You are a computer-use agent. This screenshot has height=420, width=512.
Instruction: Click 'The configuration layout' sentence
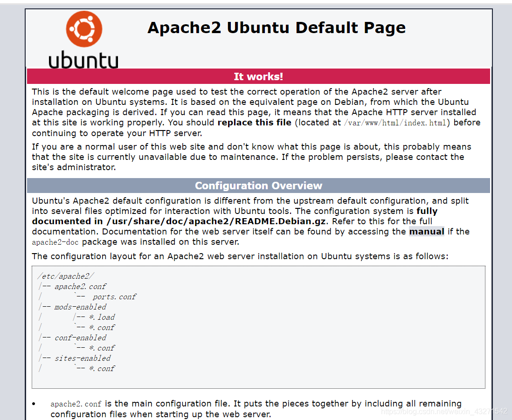click(240, 256)
